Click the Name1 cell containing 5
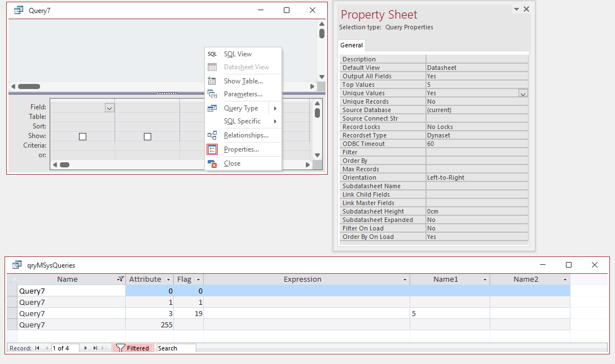 [x=450, y=313]
